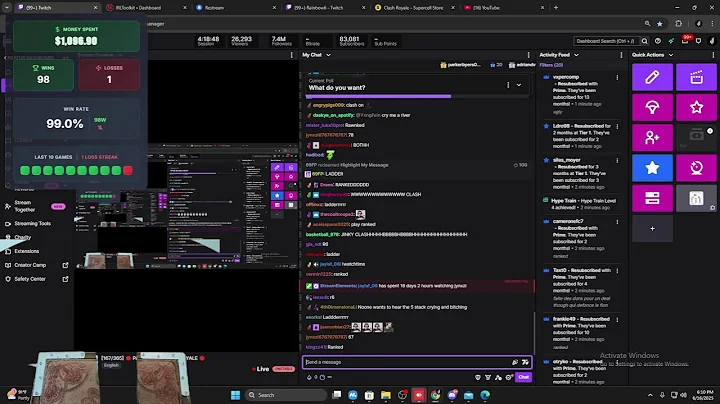The width and height of the screenshot is (720, 404).
Task: Open Streaming Tools in the sidebar
Action: pyautogui.click(x=32, y=224)
